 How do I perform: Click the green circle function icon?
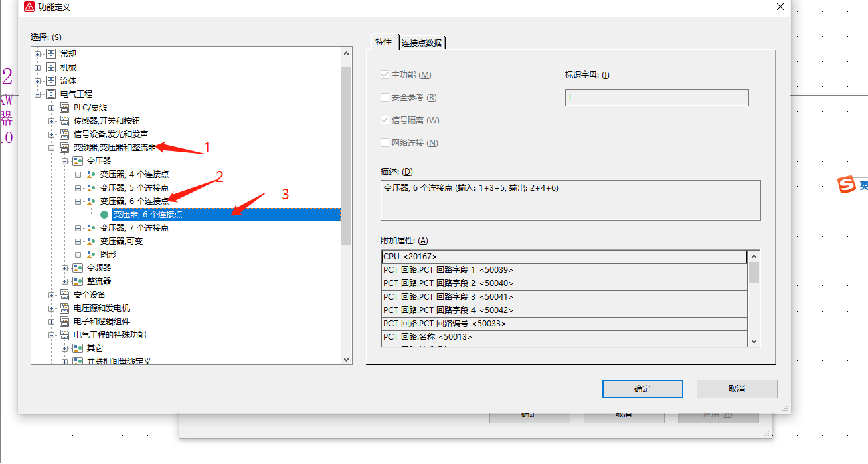click(104, 215)
